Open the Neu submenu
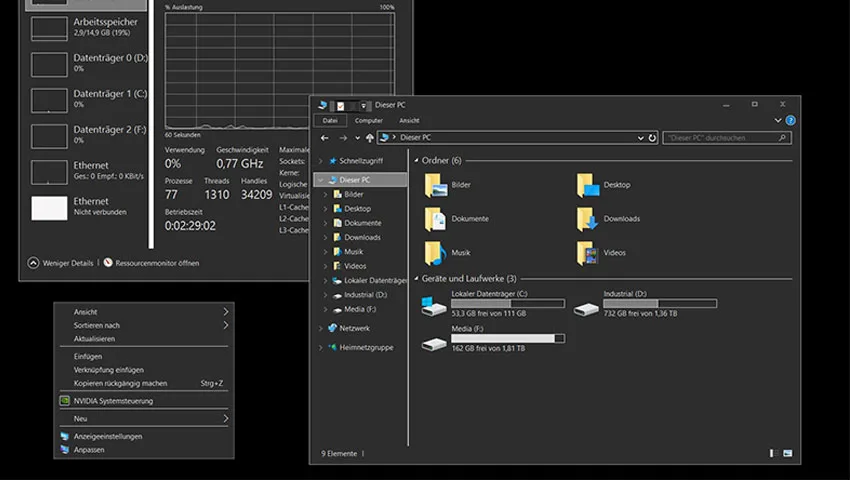 point(144,419)
